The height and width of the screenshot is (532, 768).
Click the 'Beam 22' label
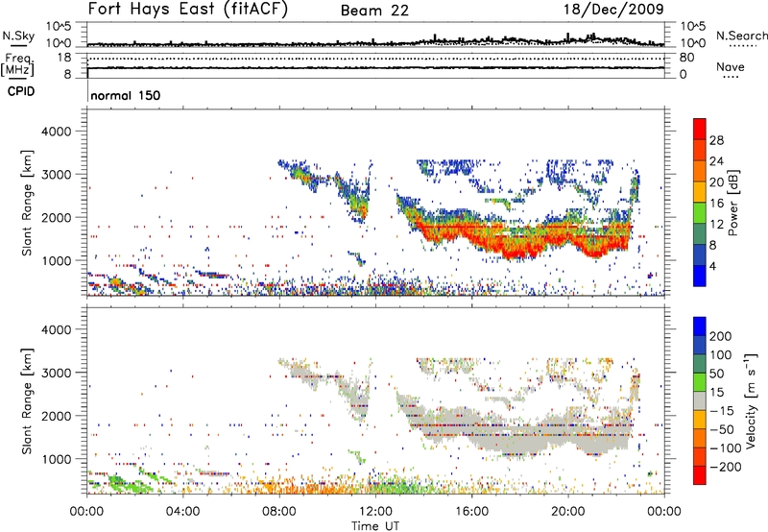[374, 11]
